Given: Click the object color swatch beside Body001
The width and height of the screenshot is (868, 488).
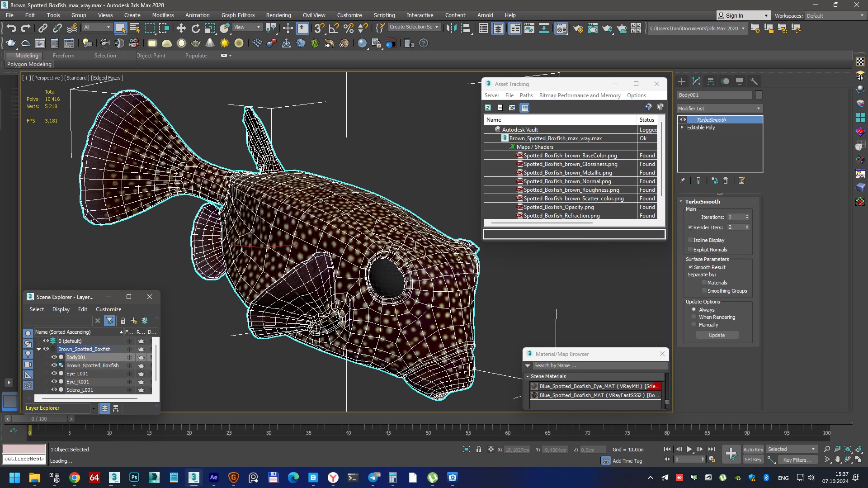Looking at the screenshot, I should tap(759, 95).
